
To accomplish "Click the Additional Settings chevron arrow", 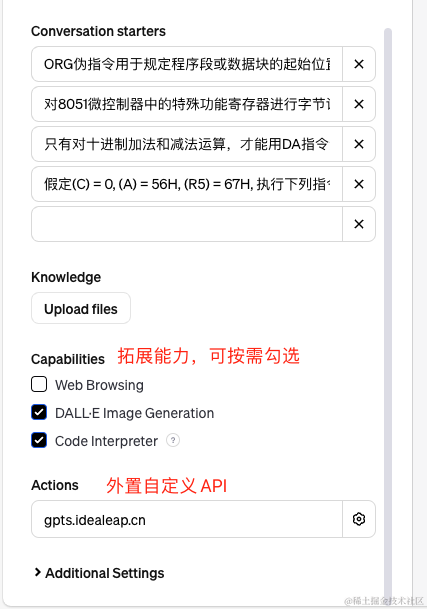I will (37, 572).
